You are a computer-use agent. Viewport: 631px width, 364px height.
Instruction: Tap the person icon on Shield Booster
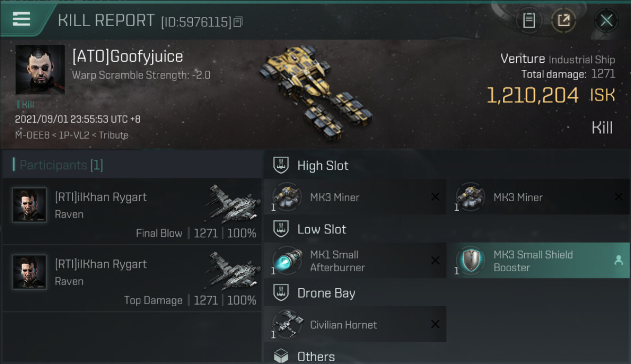pyautogui.click(x=618, y=261)
